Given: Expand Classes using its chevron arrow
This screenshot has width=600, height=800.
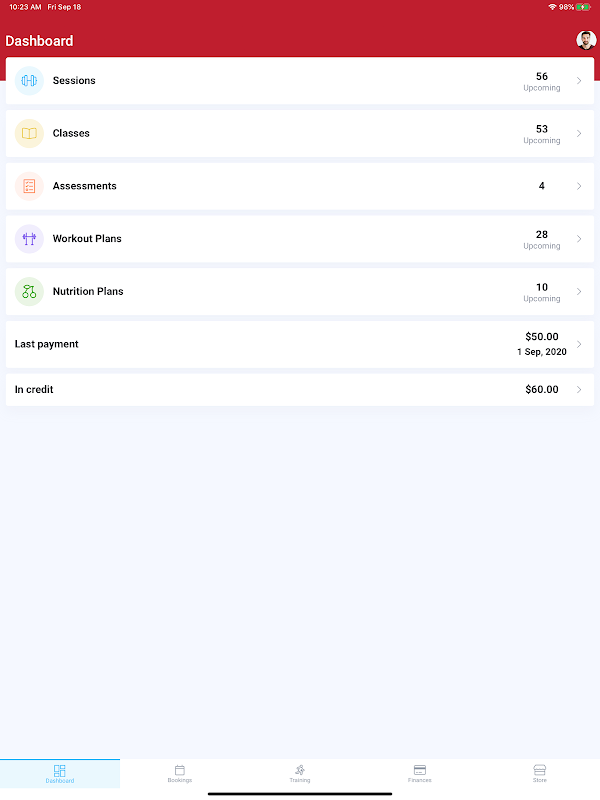Looking at the screenshot, I should pos(579,133).
